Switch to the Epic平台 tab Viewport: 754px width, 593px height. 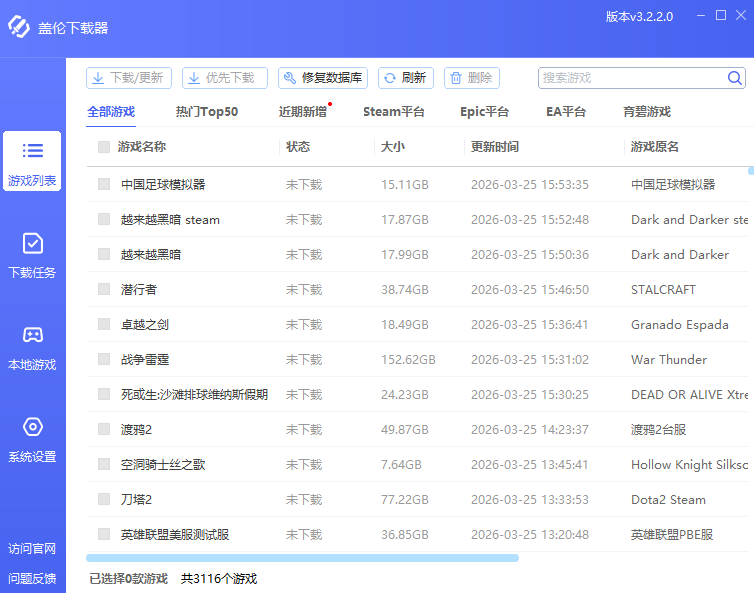point(484,112)
